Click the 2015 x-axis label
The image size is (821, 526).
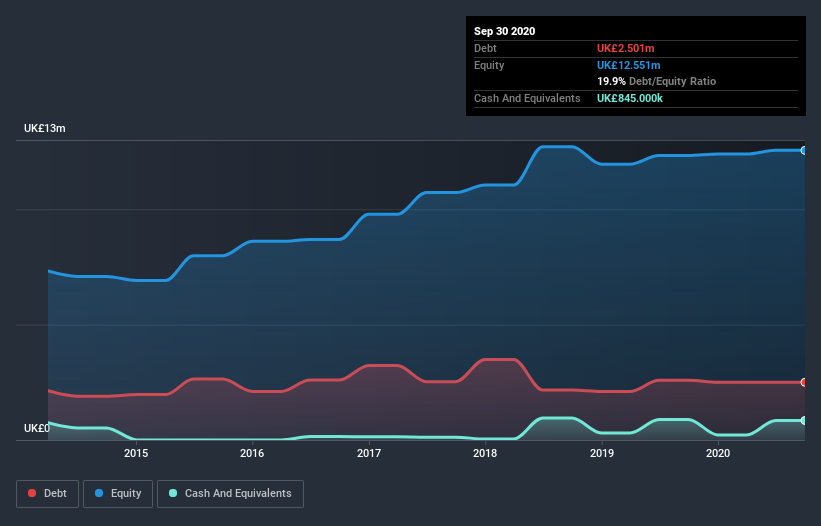coord(136,453)
